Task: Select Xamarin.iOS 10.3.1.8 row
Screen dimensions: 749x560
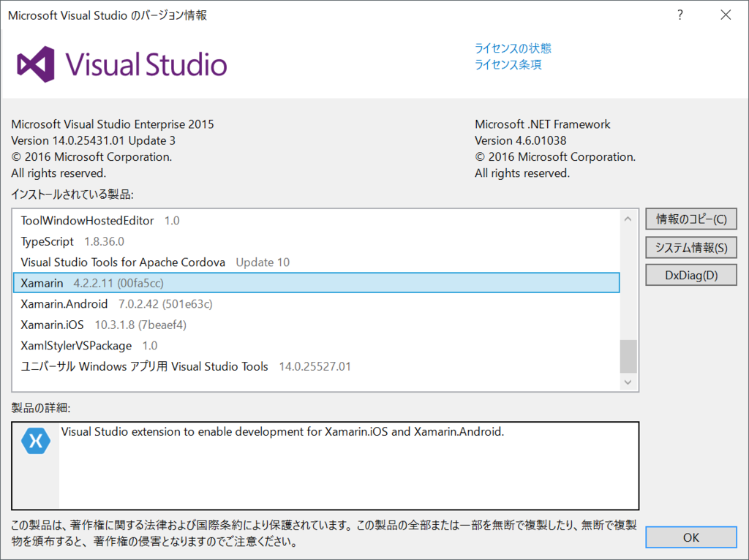Action: click(317, 325)
